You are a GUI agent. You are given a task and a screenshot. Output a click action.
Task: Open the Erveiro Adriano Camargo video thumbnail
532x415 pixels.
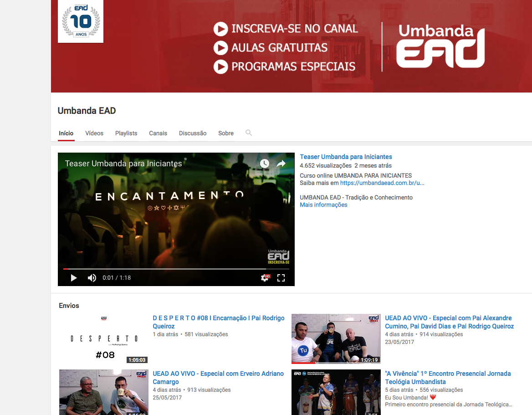pyautogui.click(x=104, y=392)
